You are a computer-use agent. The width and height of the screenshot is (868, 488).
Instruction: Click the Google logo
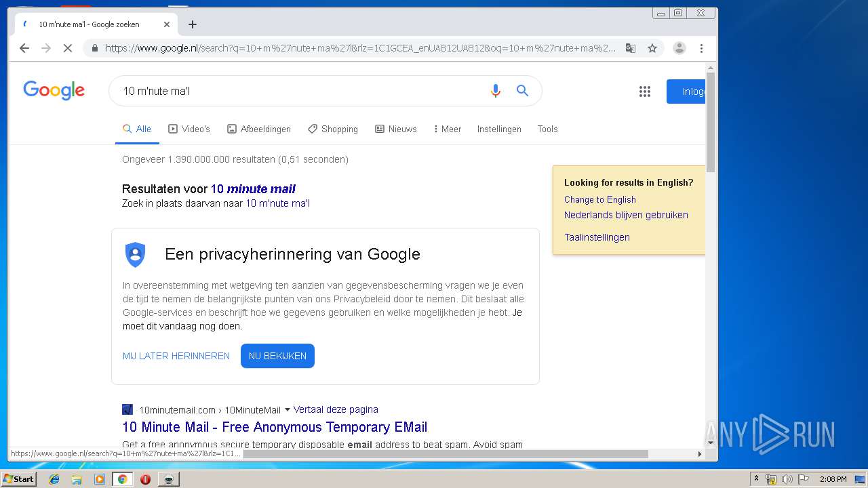(x=54, y=90)
